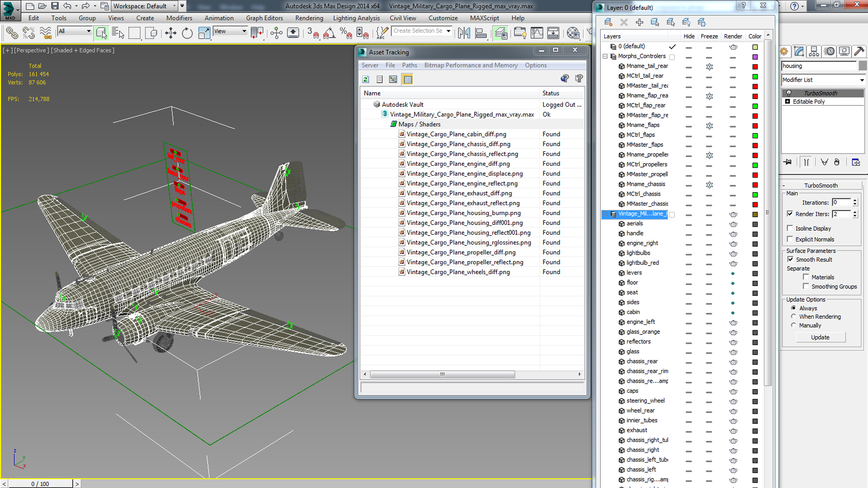Create New Layer in Layer dialog

tap(608, 22)
